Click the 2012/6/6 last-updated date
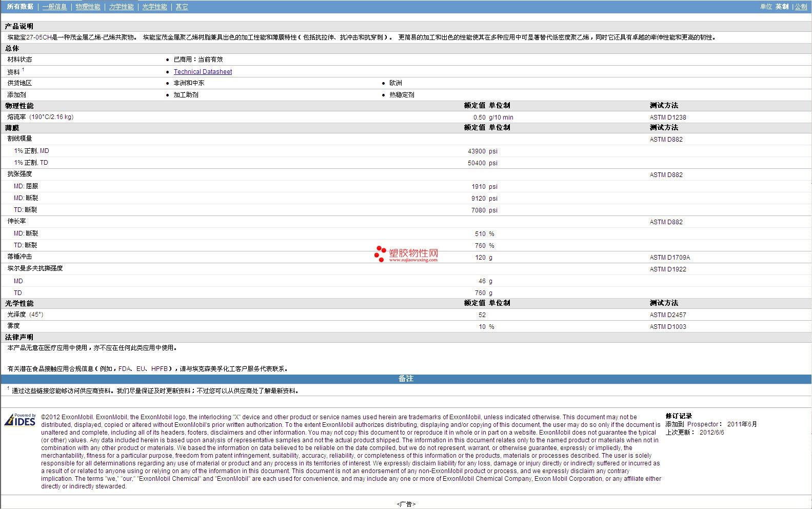Viewport: 812px width, 509px height. (712, 433)
